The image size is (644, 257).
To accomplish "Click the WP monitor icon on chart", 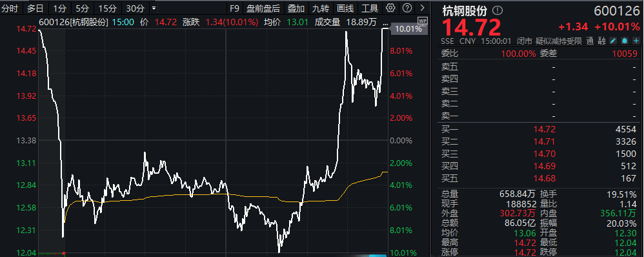I will click(x=422, y=21).
